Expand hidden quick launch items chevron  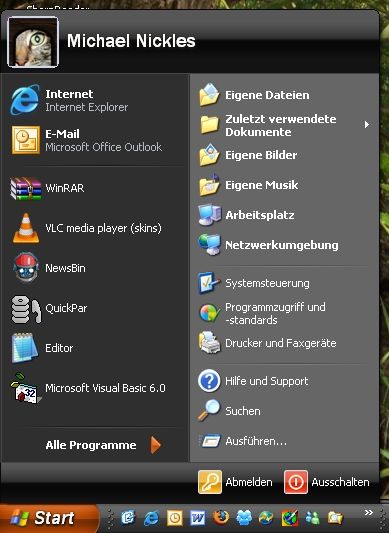click(369, 513)
